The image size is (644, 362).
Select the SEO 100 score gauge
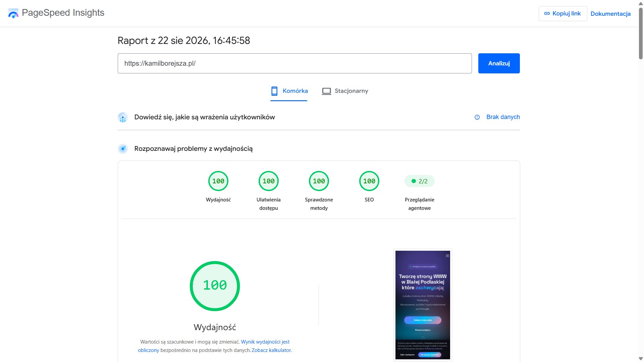click(x=369, y=181)
